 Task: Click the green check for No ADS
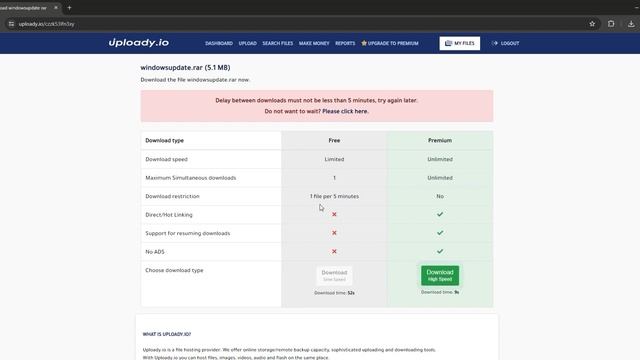[440, 251]
